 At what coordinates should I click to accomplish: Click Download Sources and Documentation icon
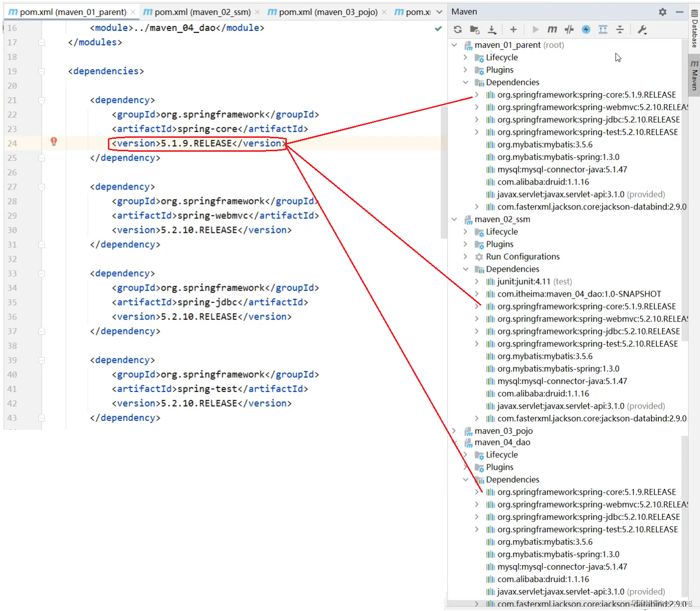tap(492, 29)
